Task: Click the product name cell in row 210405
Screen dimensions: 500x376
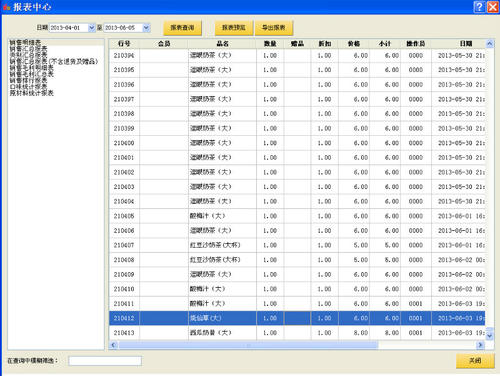Action: (x=222, y=216)
